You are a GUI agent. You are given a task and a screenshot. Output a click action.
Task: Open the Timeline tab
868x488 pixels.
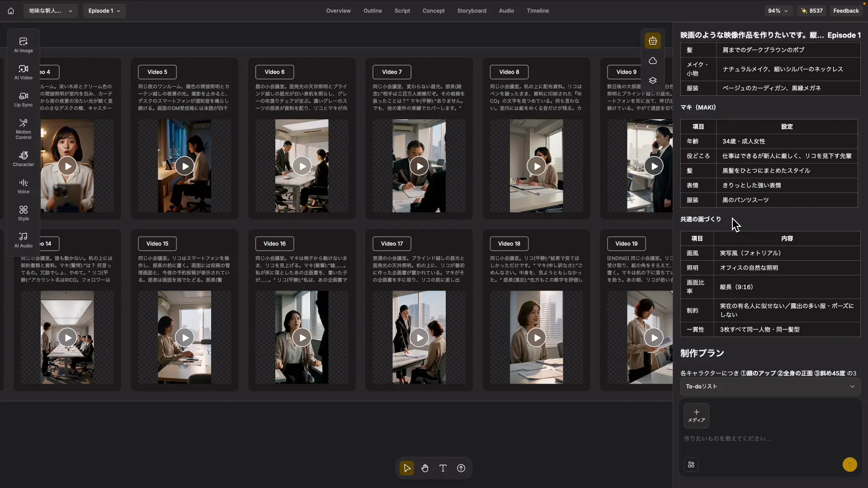(538, 11)
